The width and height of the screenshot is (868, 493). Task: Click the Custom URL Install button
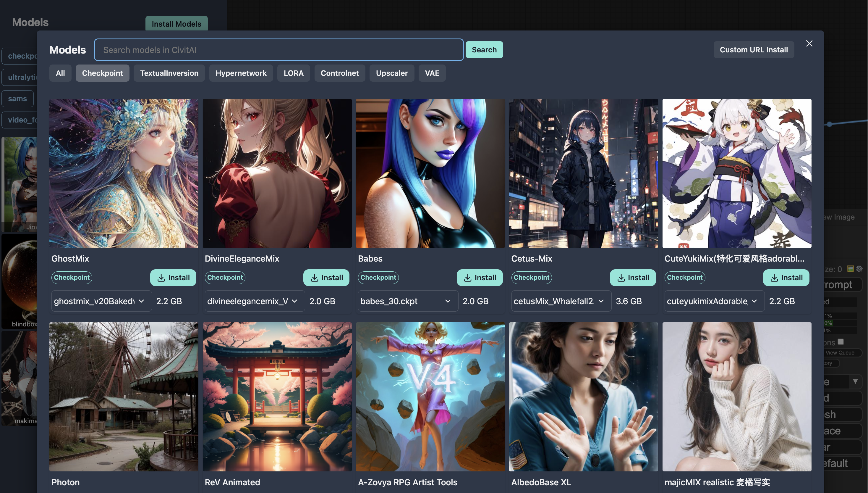(x=753, y=50)
